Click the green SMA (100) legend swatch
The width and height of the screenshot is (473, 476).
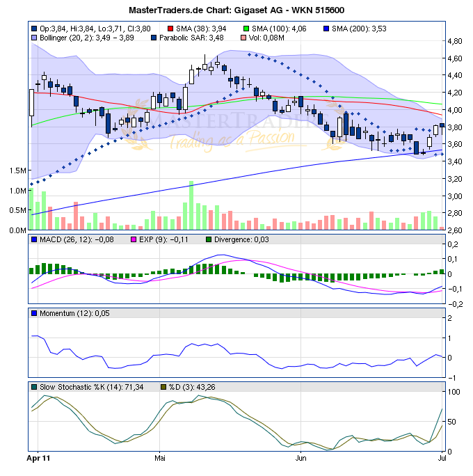point(246,29)
